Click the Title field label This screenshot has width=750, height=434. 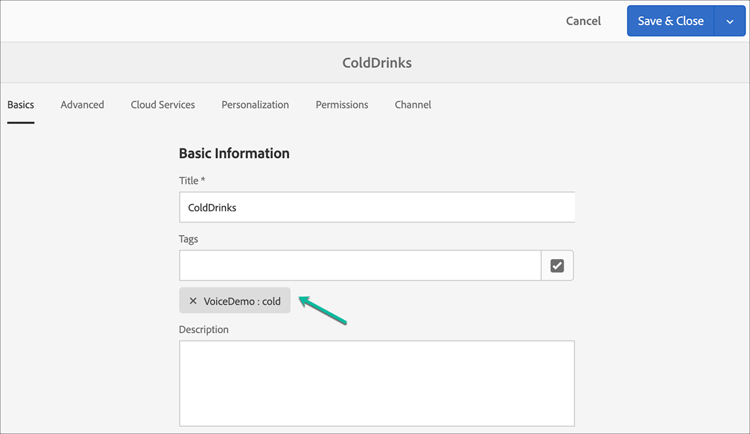(191, 180)
